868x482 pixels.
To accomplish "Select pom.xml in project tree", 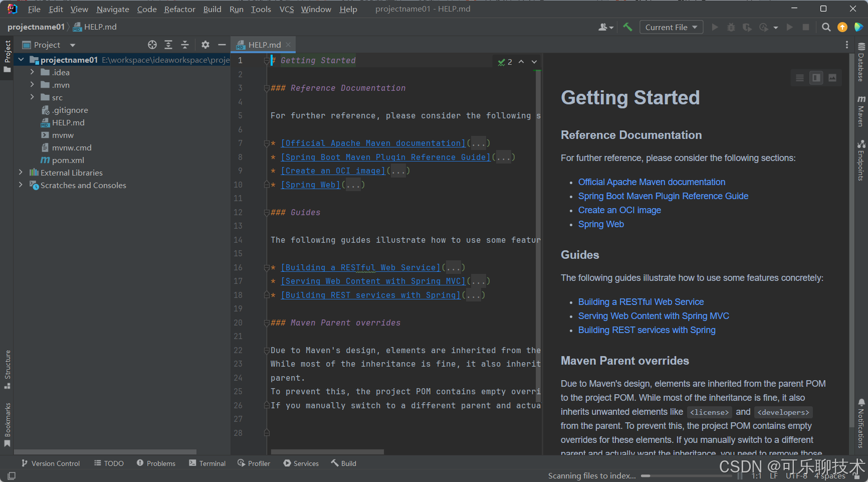I will (x=68, y=160).
